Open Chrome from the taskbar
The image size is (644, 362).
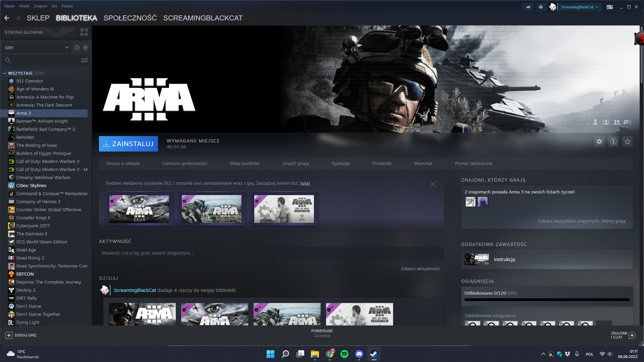pyautogui.click(x=330, y=354)
